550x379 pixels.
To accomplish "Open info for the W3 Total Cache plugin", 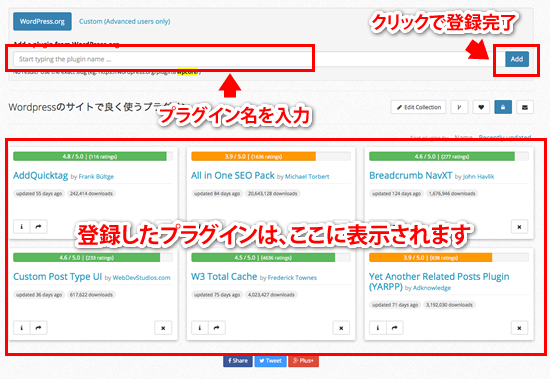I will pos(200,328).
